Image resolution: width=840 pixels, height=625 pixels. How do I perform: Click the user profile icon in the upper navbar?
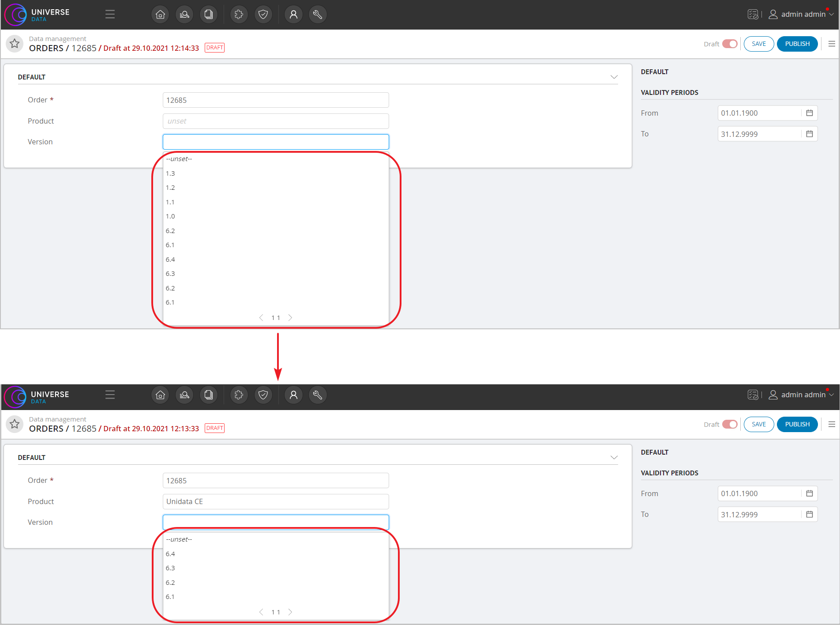(x=293, y=15)
